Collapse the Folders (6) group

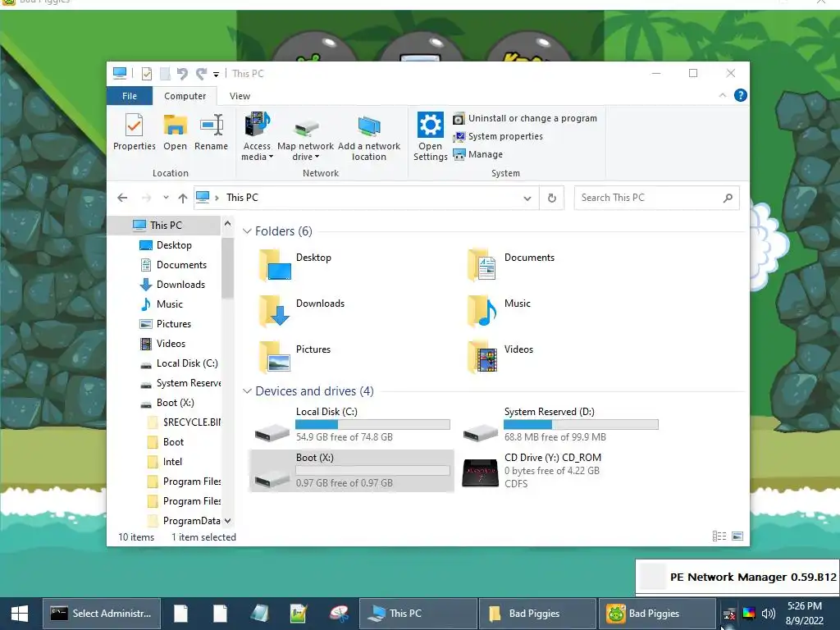(247, 231)
